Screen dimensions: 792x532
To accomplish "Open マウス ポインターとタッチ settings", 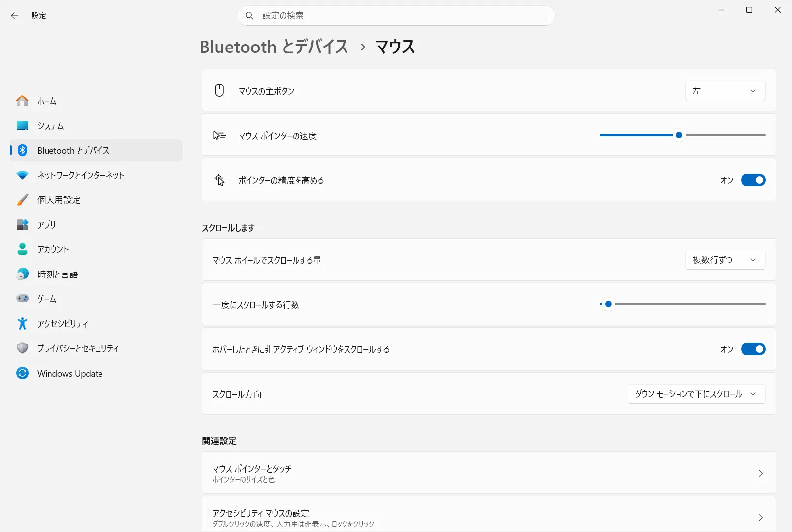I will 489,473.
